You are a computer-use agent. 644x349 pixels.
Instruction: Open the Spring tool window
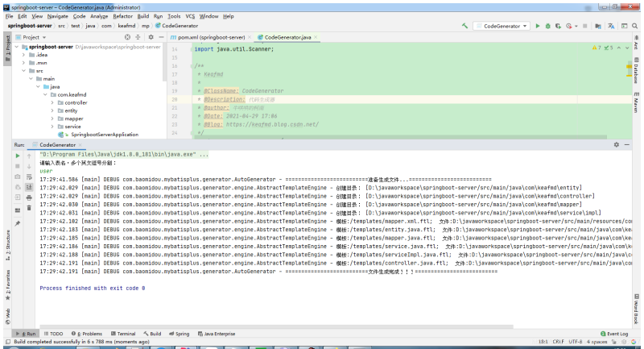(179, 334)
